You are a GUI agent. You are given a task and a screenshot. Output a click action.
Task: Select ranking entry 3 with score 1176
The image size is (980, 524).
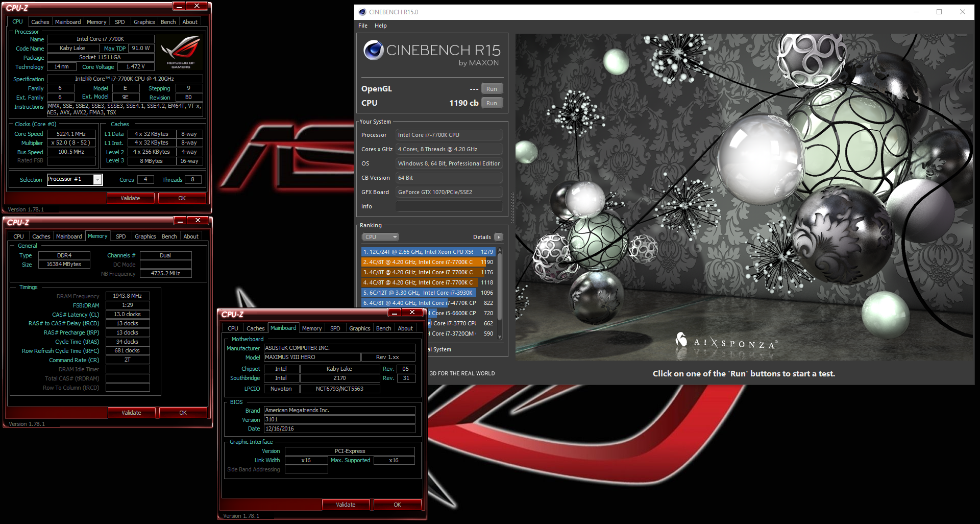pyautogui.click(x=428, y=272)
